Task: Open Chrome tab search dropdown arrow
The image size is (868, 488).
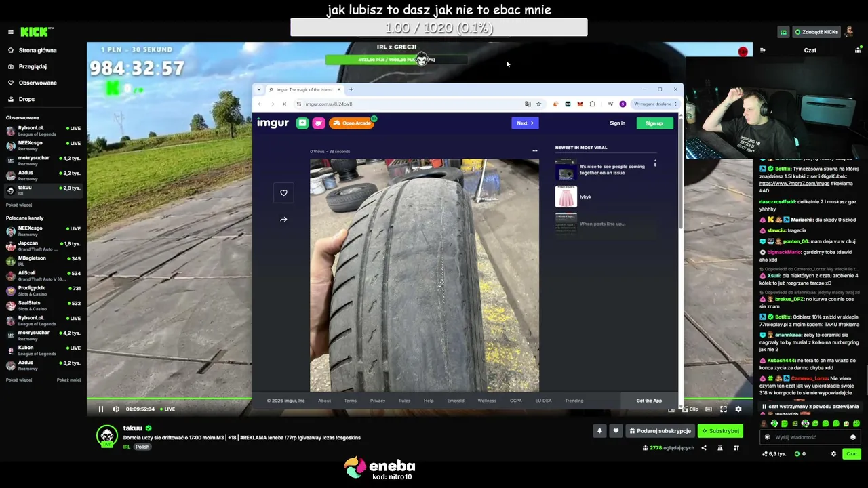Action: tap(259, 89)
